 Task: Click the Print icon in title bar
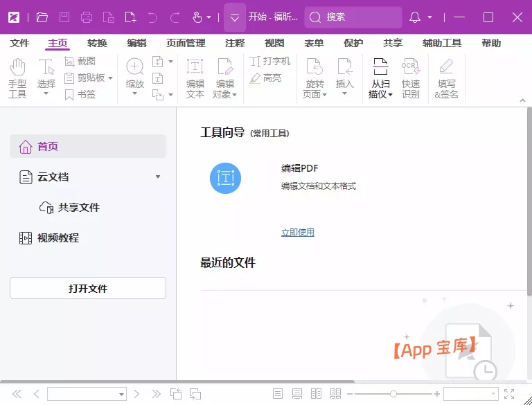click(86, 17)
